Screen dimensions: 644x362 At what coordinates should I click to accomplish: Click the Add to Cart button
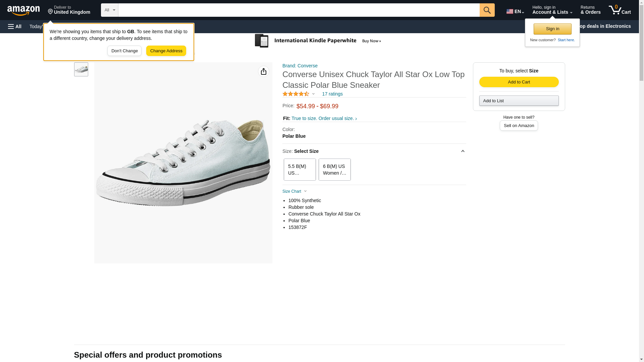tap(519, 82)
